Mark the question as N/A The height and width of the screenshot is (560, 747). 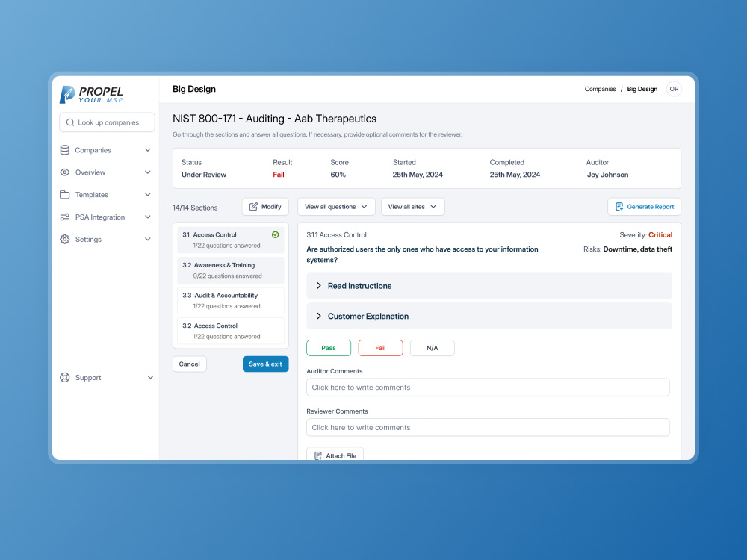[x=432, y=348]
